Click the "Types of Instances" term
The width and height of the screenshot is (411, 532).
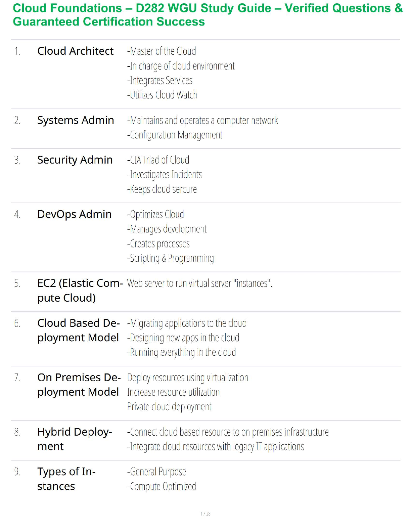click(x=66, y=479)
